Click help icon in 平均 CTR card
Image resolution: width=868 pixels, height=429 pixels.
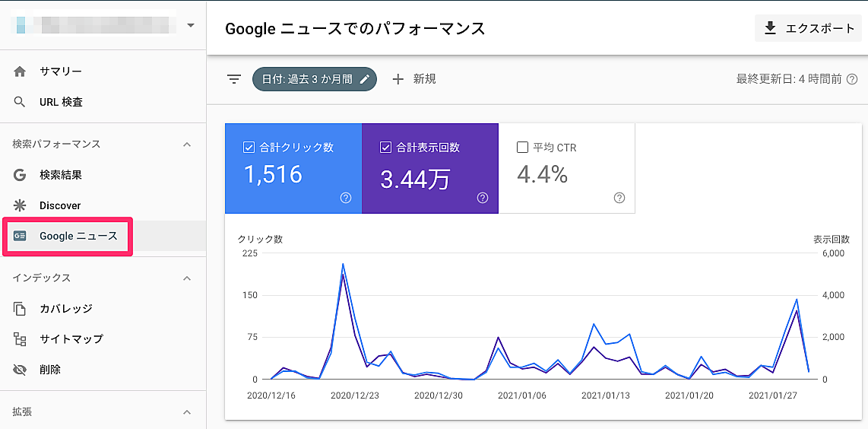click(x=619, y=198)
